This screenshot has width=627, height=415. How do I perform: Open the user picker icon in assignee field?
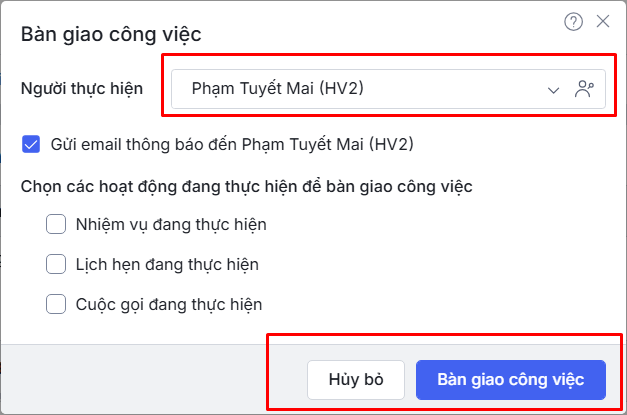tap(585, 89)
